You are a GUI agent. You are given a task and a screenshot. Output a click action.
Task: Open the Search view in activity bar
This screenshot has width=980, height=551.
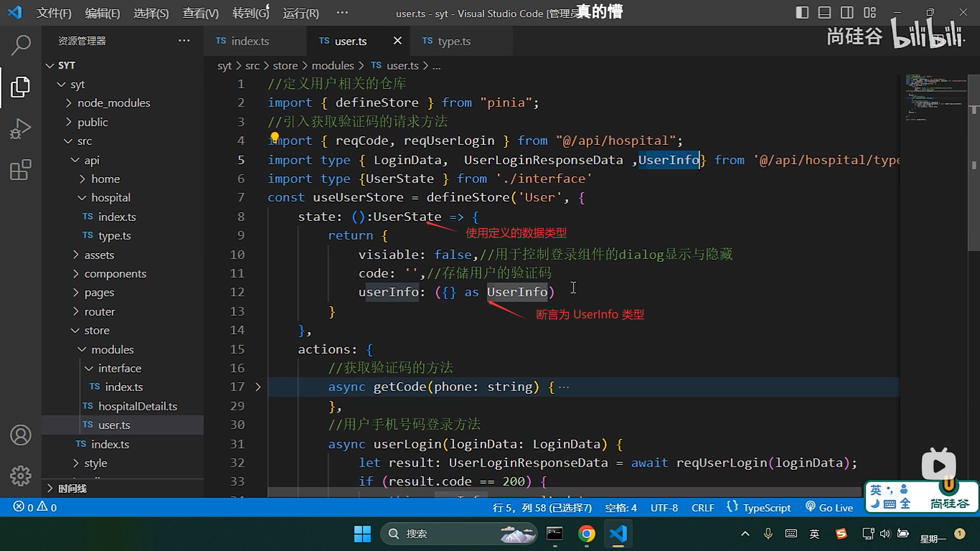tap(20, 45)
